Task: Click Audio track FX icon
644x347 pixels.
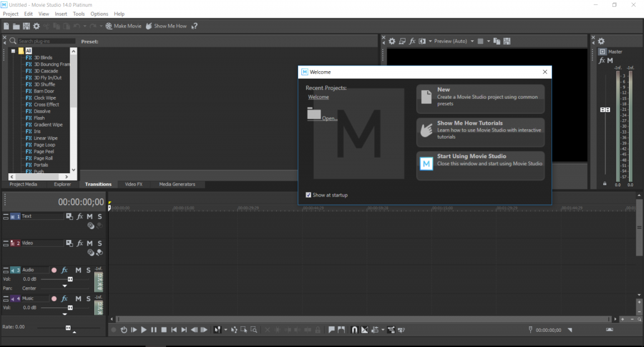Action: click(65, 270)
